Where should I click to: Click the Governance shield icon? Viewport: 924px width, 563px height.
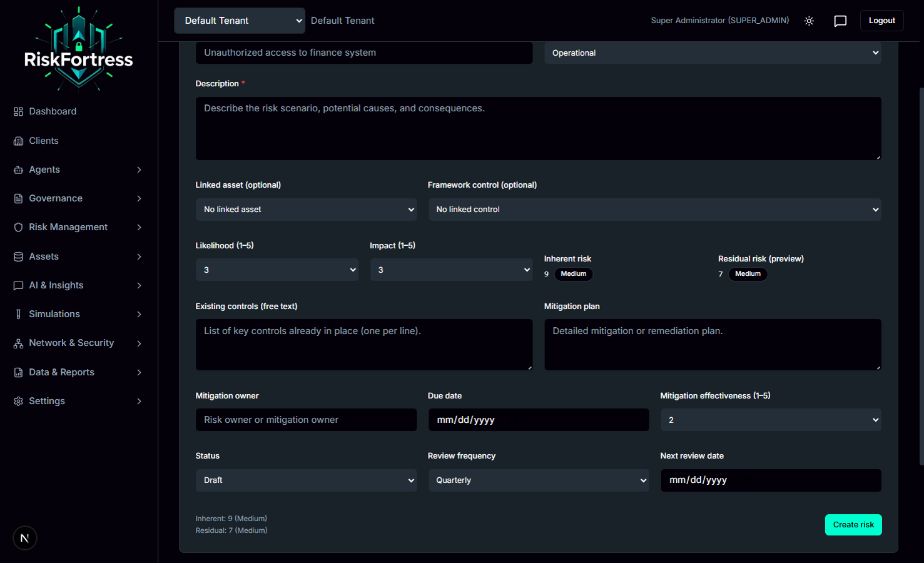18,198
